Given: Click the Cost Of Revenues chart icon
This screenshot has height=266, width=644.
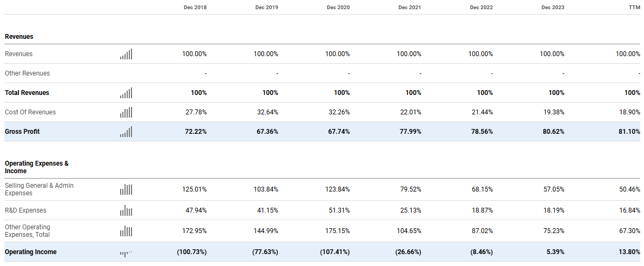Looking at the screenshot, I should pos(126,112).
